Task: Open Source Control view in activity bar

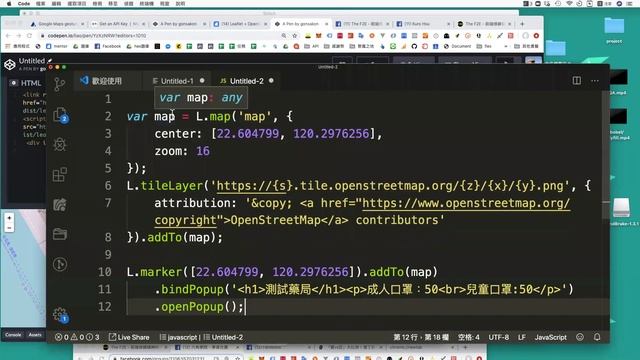Action: [60, 84]
